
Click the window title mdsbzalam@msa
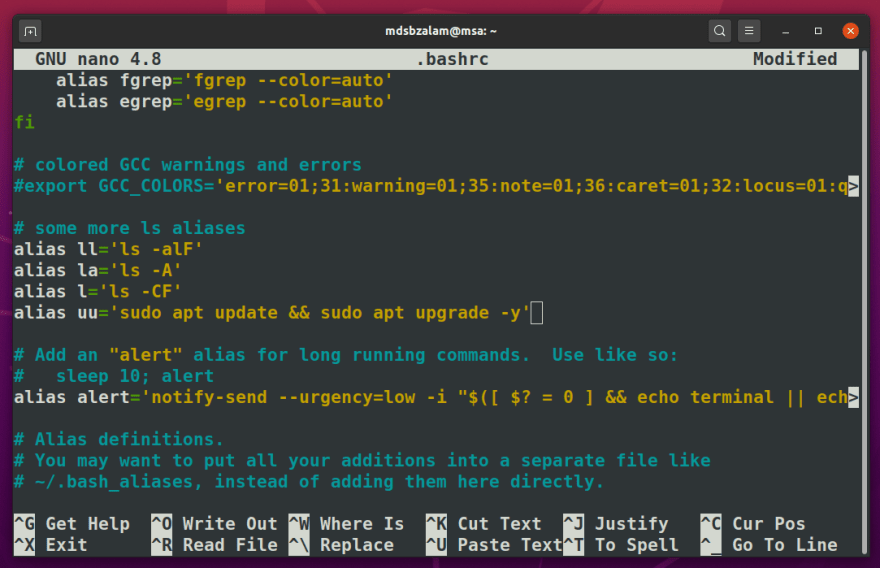point(441,31)
